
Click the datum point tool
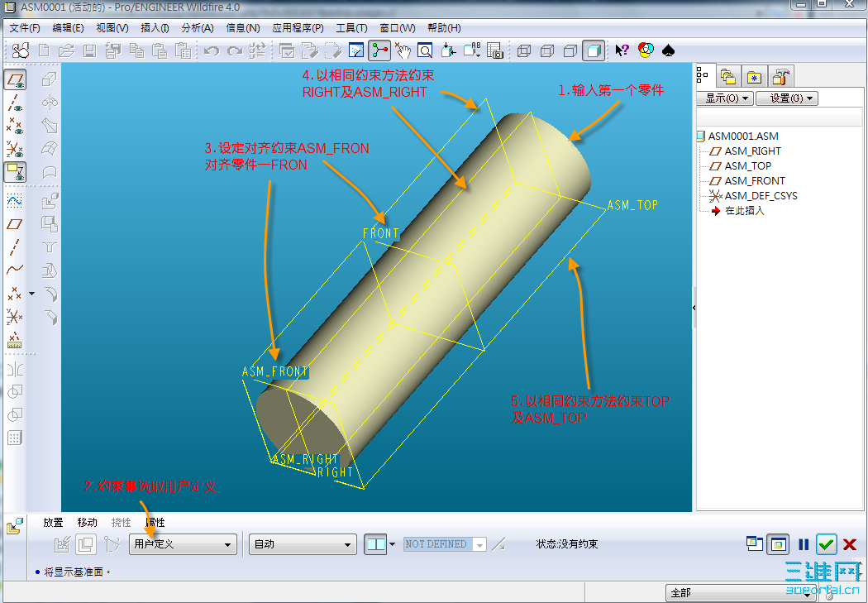14,294
